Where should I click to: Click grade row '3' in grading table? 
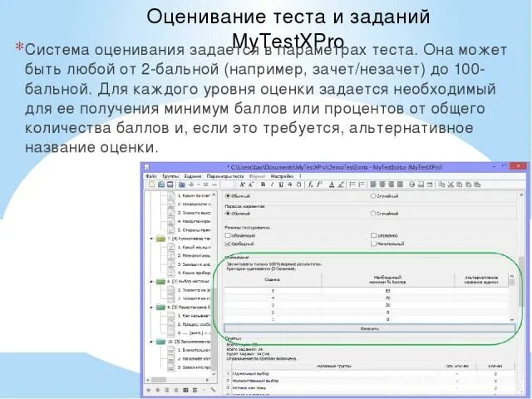coord(367,305)
